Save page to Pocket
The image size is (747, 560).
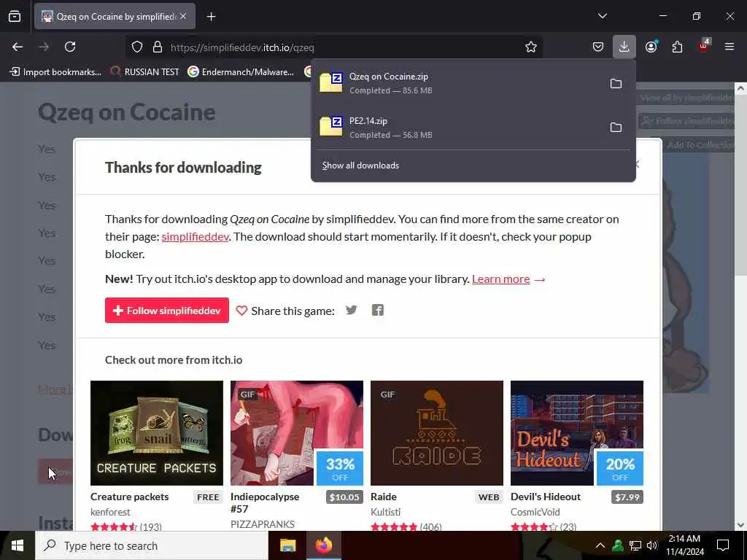tap(598, 47)
